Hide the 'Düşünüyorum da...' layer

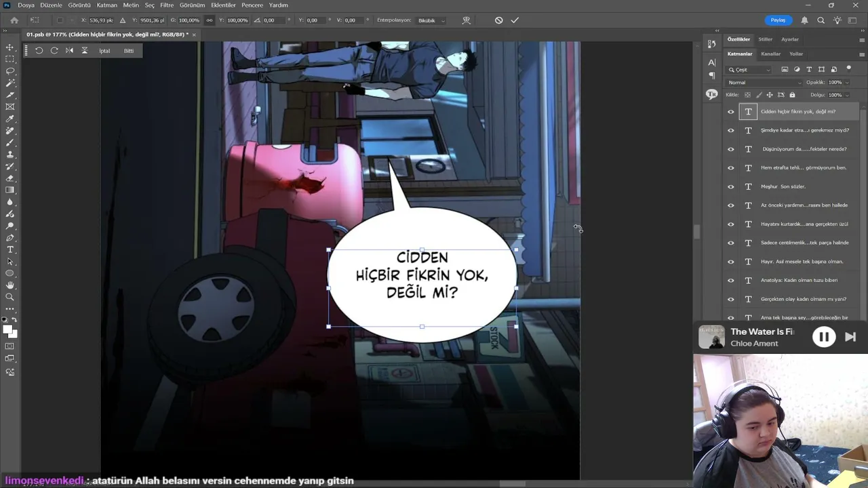pyautogui.click(x=731, y=149)
